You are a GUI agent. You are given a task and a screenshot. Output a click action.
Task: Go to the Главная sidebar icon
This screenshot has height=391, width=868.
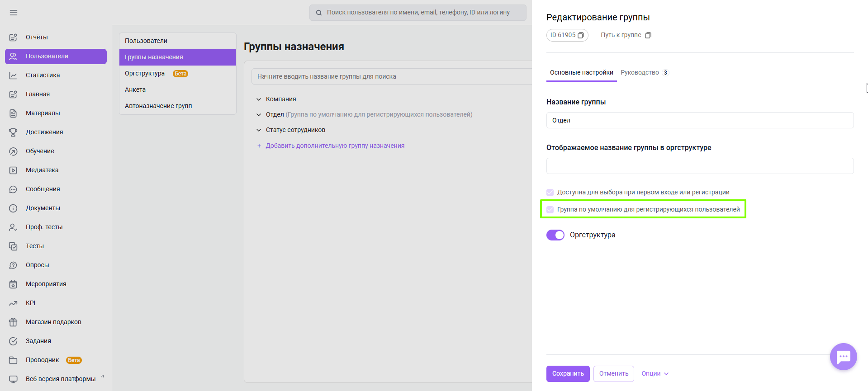(x=13, y=94)
